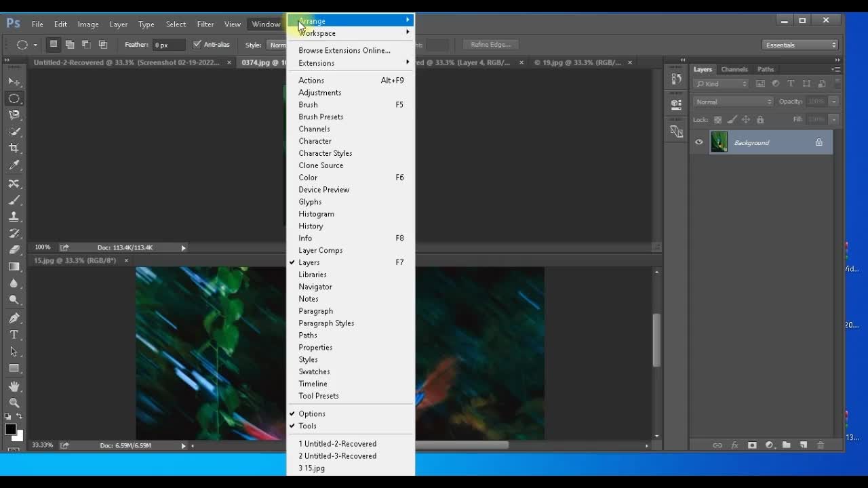Select the Clone Stamp tool
The height and width of the screenshot is (488, 868).
(14, 217)
